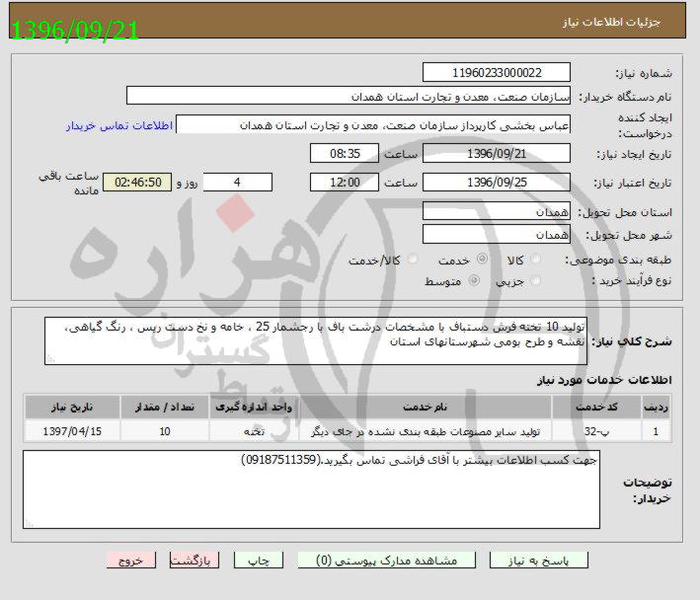Click the remaining time field 02:46:50

[x=137, y=182]
